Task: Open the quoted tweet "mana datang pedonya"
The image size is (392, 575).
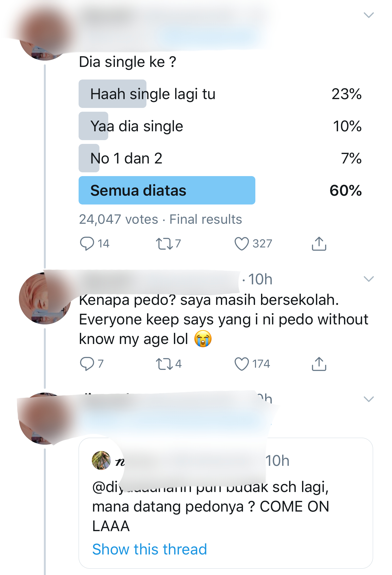Action: pos(211,507)
